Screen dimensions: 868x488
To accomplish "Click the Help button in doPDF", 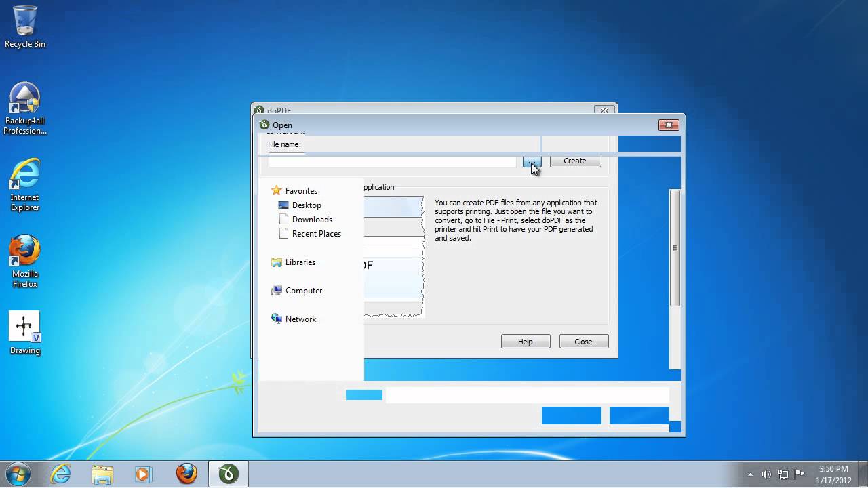I will coord(526,342).
